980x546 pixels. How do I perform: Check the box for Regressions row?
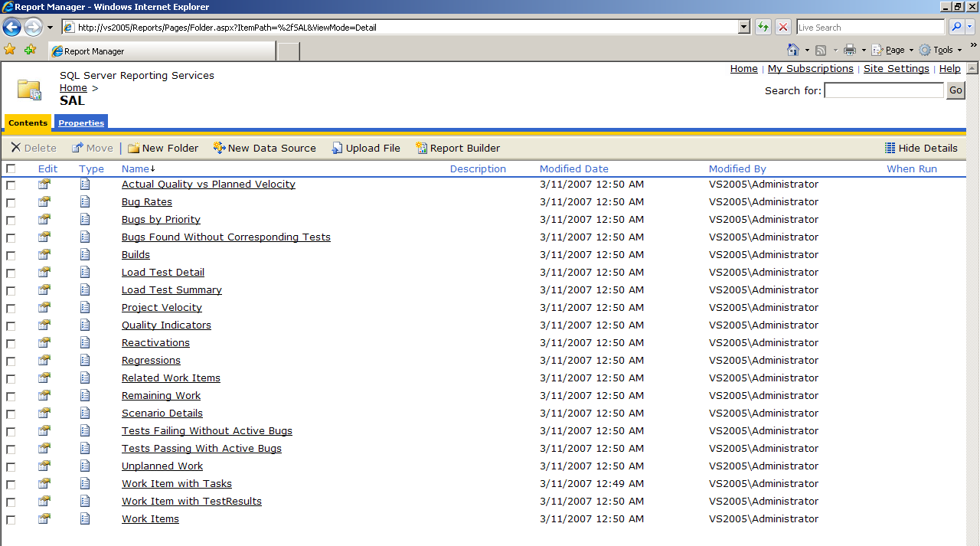11,361
